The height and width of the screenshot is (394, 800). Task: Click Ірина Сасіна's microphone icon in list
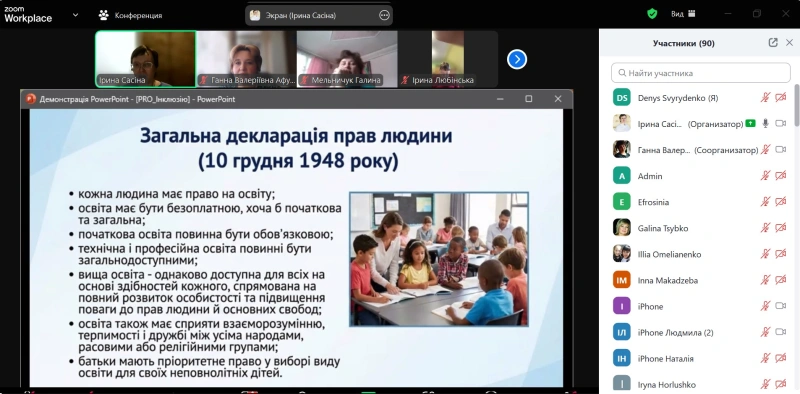pos(765,124)
